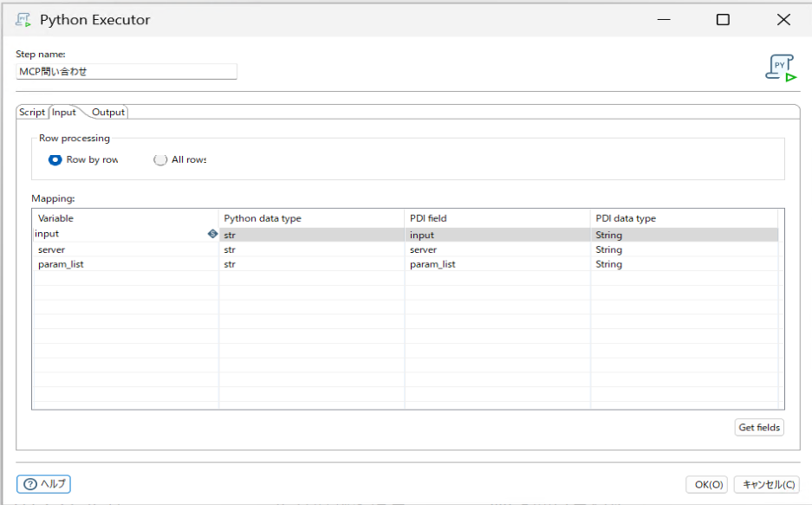
Task: Click the str type in the server row
Action: [312, 249]
